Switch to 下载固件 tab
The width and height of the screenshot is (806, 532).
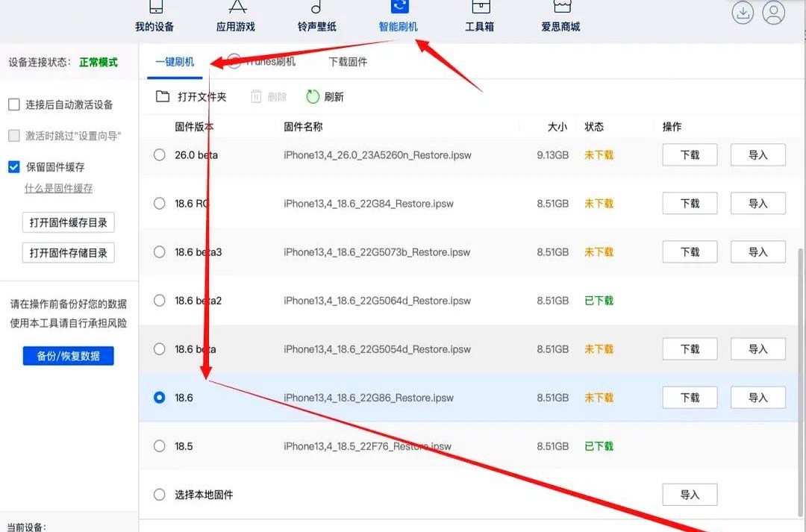point(348,62)
